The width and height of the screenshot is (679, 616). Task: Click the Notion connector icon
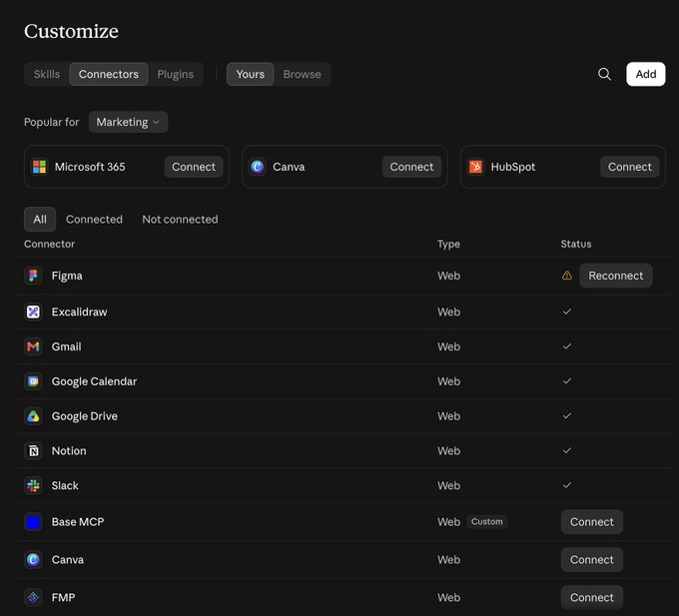coord(33,450)
